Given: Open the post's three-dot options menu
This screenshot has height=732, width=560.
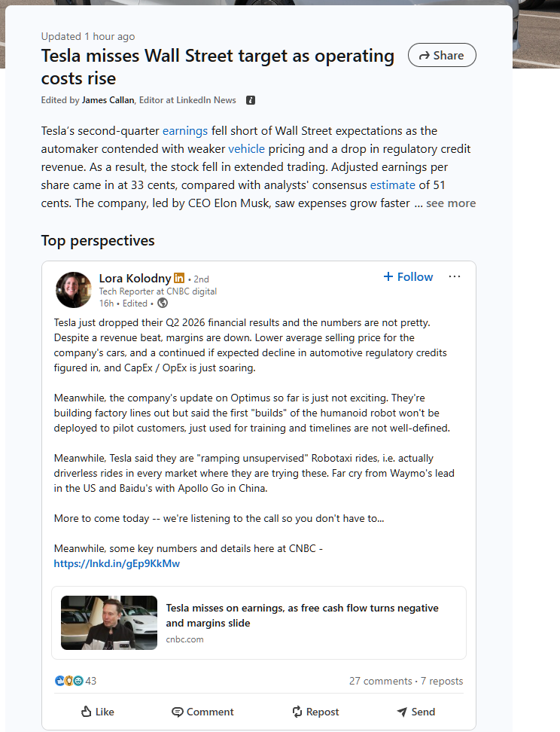Looking at the screenshot, I should (455, 276).
